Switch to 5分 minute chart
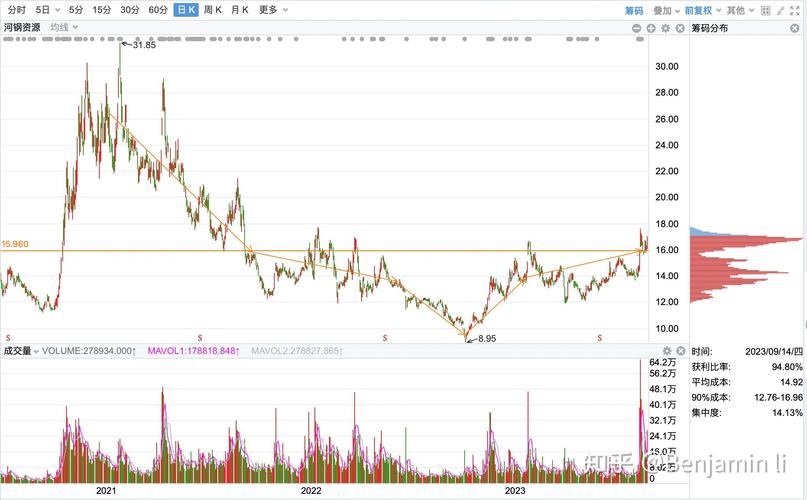807x500 pixels. tap(76, 10)
